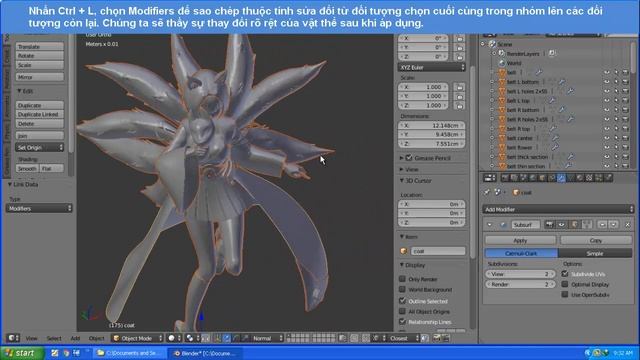The width and height of the screenshot is (640, 360).
Task: Collapse the Subsurf modifier panel arrow
Action: [489, 224]
